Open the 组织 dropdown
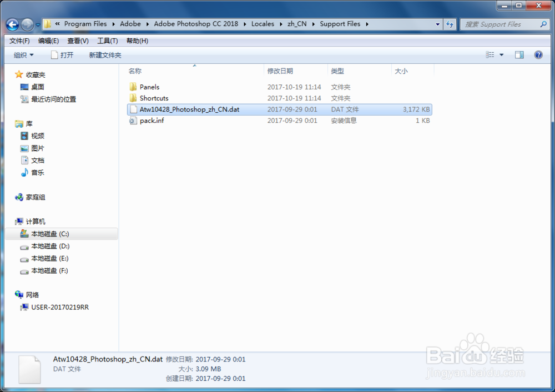 coord(23,55)
